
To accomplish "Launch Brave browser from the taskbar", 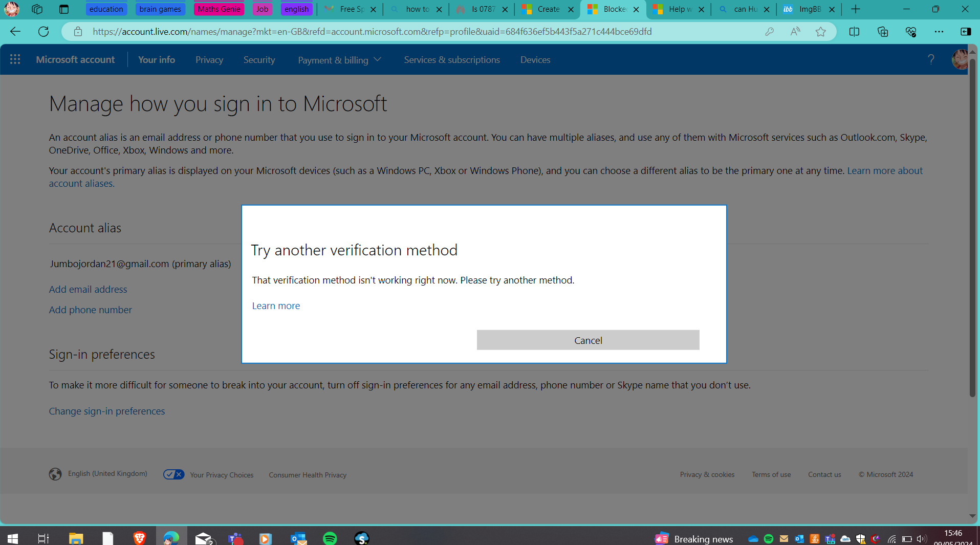I will (139, 538).
